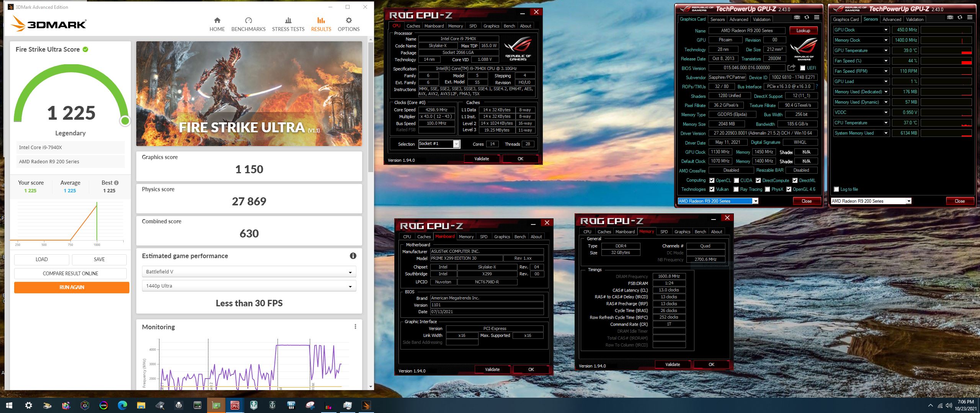The image size is (980, 413).
Task: Click COMPARE RESULT ONLINE
Action: pyautogui.click(x=70, y=273)
